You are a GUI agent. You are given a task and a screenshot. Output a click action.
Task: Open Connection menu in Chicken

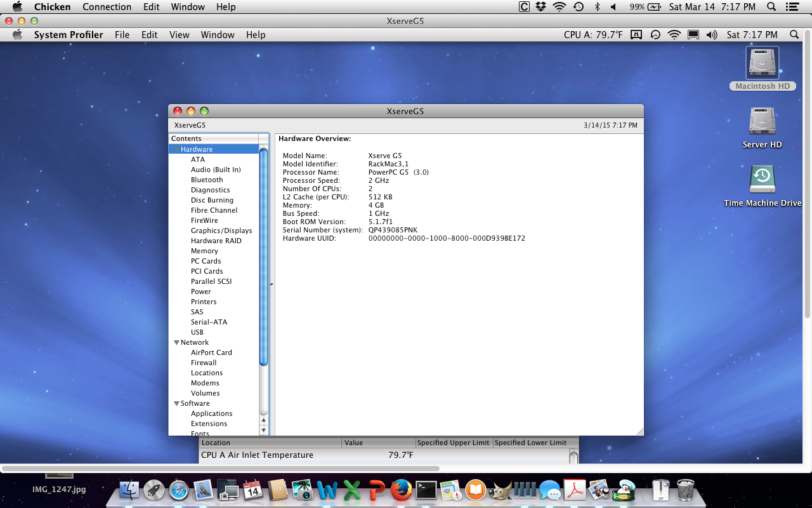107,7
